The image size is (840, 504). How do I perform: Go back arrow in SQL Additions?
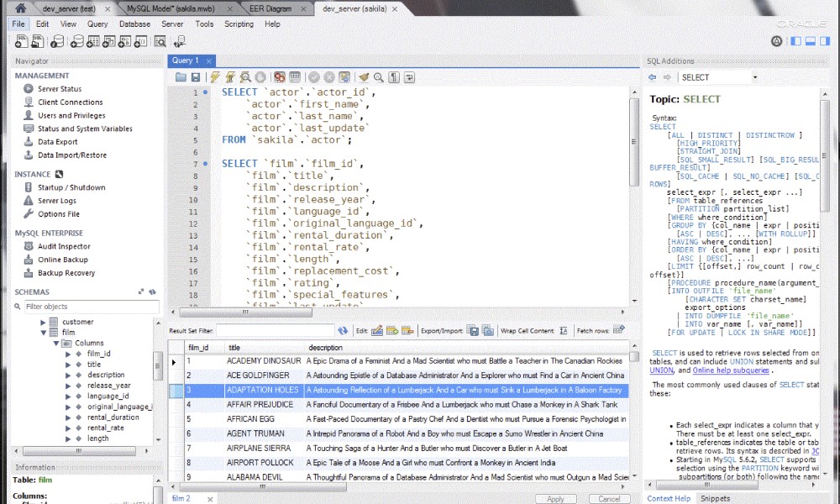pyautogui.click(x=653, y=77)
